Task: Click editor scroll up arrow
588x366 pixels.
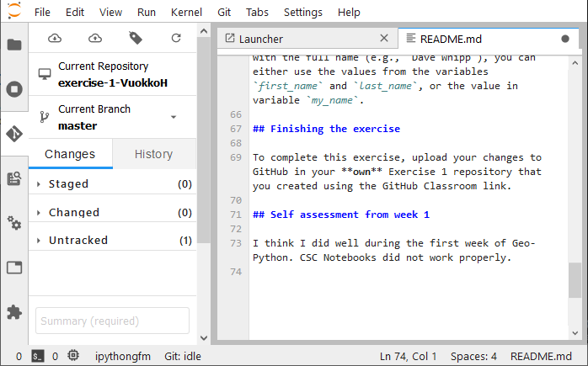Action: [575, 63]
